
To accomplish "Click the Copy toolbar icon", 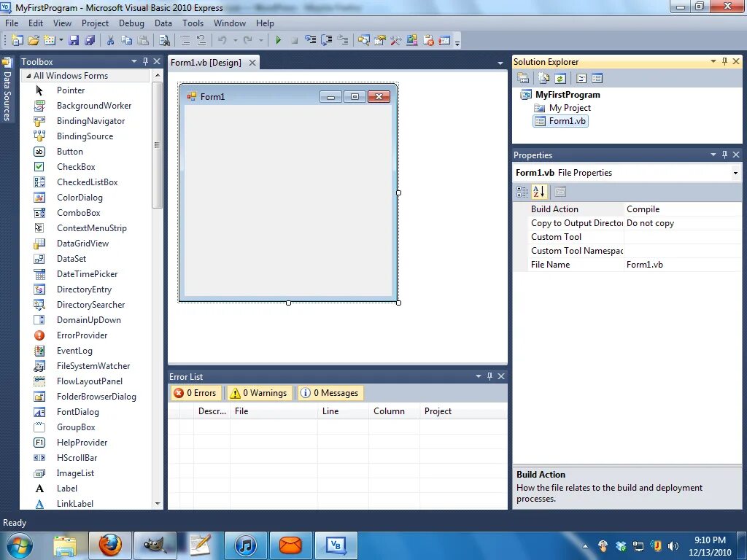I will pyautogui.click(x=126, y=41).
